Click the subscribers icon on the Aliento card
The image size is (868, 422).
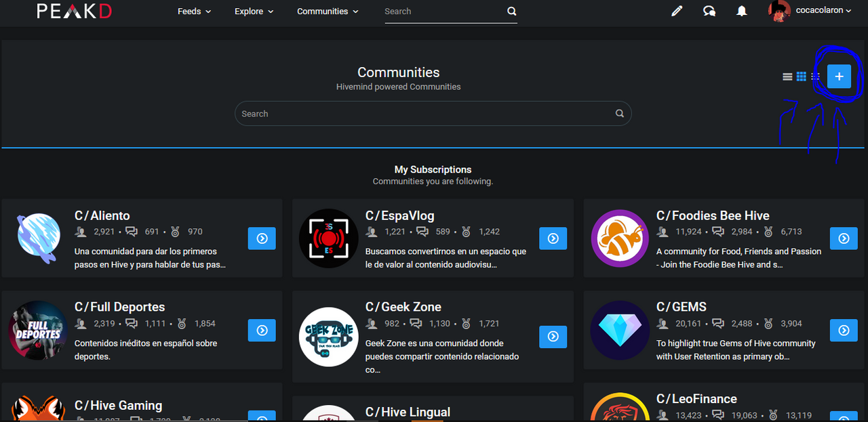(81, 232)
